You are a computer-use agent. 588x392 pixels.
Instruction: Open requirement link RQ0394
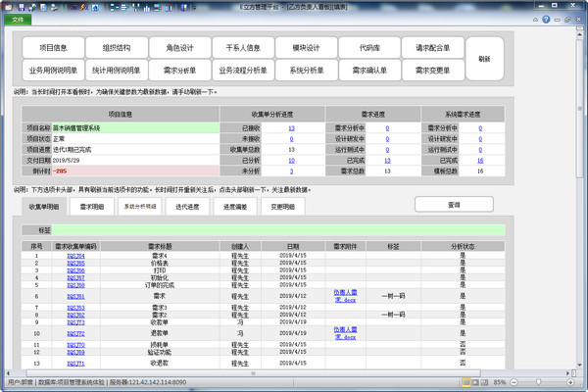(x=75, y=256)
